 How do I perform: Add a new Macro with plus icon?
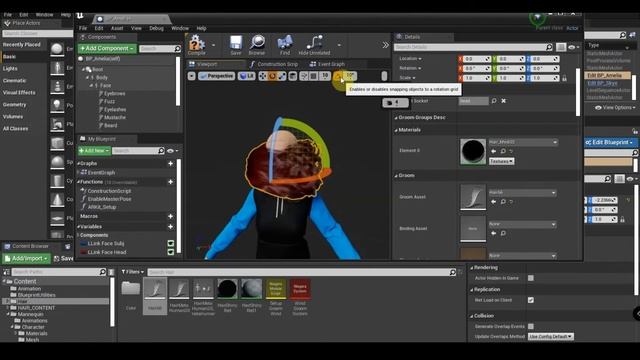click(171, 216)
